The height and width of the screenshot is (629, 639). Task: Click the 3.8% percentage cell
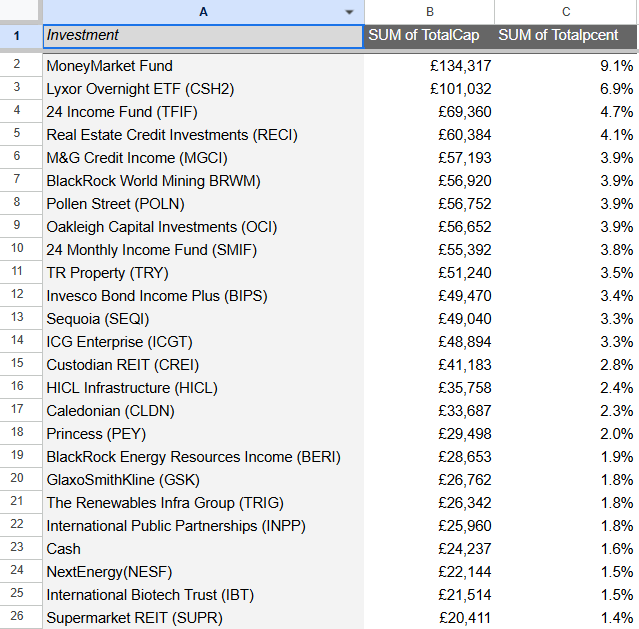[566, 249]
